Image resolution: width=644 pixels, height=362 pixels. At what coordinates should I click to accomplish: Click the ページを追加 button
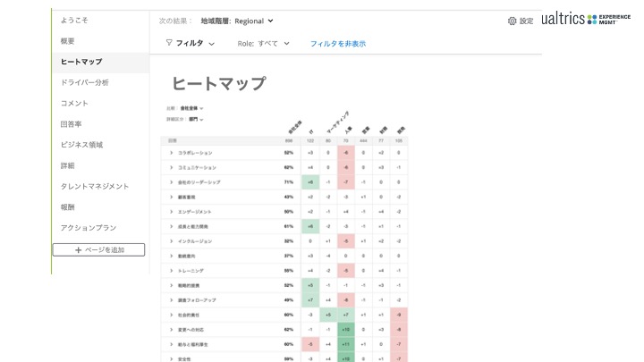tap(99, 249)
